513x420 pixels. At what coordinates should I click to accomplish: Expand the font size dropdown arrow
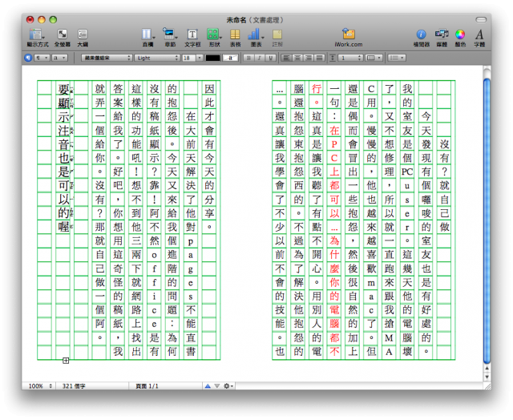click(200, 58)
